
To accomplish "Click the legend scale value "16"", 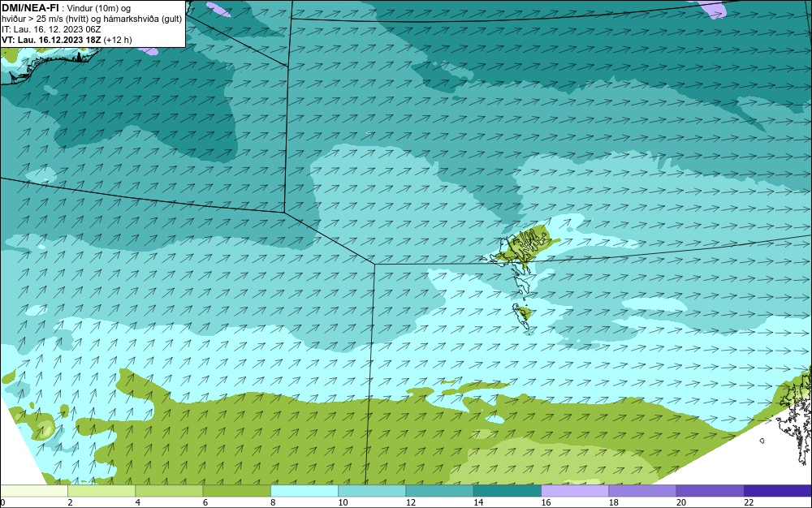I will coord(546,502).
